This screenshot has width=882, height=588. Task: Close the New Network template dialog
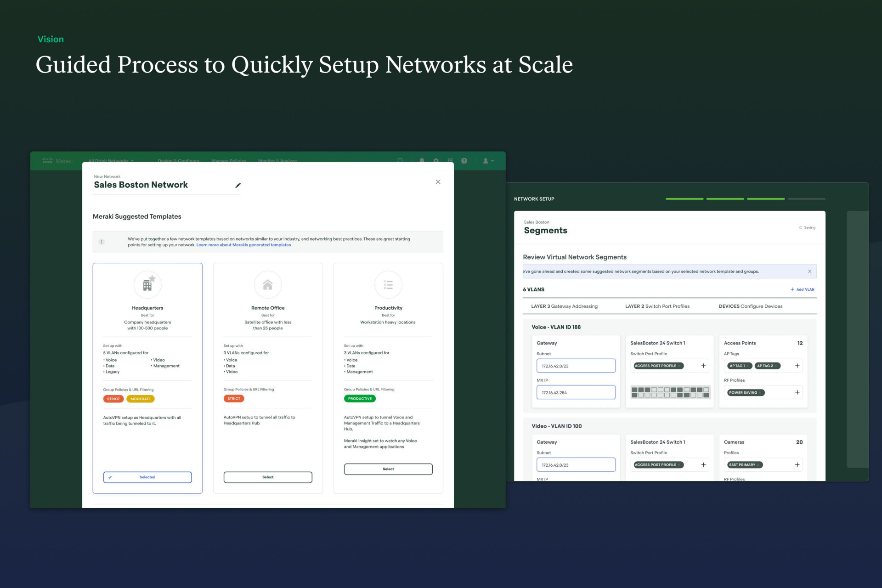click(438, 182)
